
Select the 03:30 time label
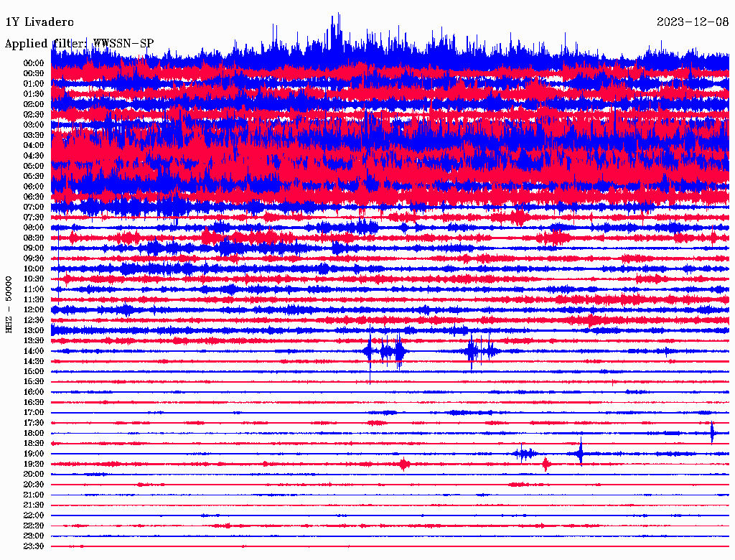point(33,136)
